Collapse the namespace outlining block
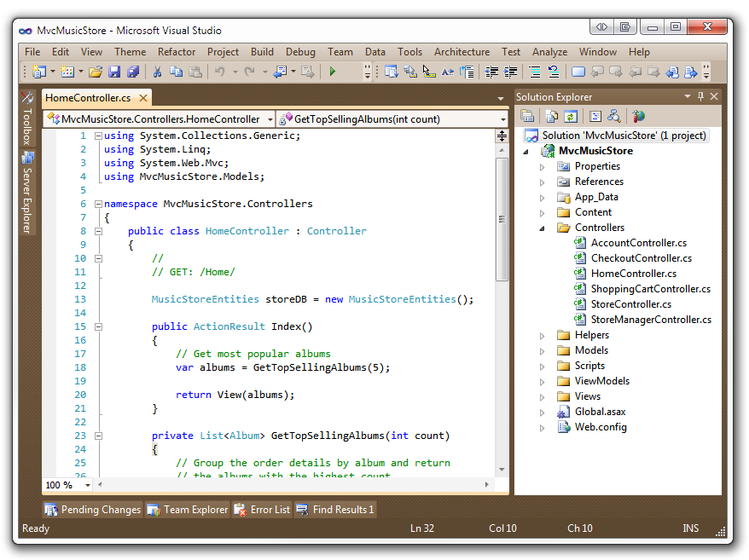Image resolution: width=749 pixels, height=560 pixels. pyautogui.click(x=99, y=204)
